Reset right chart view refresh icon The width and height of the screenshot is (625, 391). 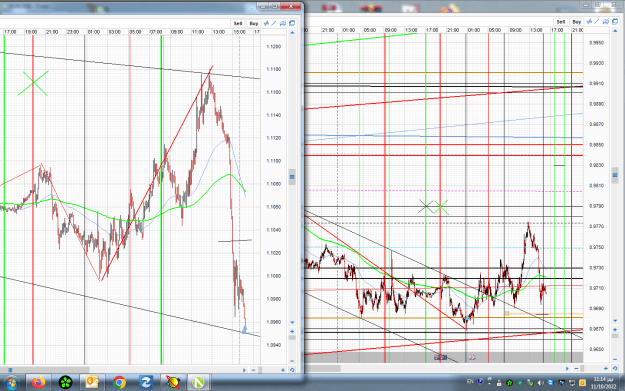[x=615, y=369]
